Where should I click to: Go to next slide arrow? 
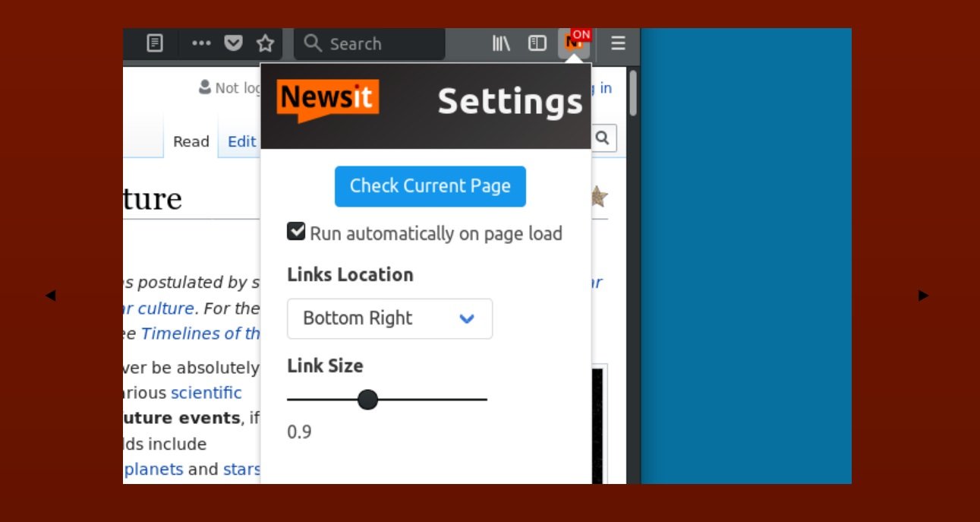coord(923,295)
